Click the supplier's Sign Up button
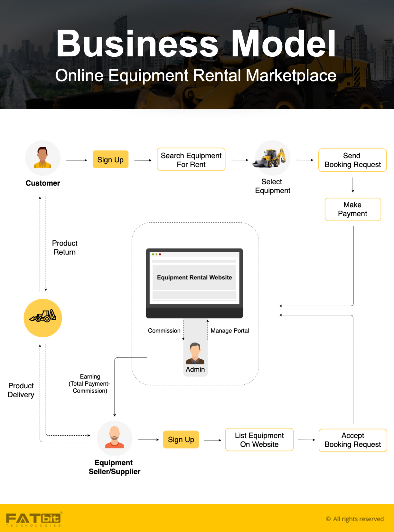Image resolution: width=394 pixels, height=532 pixels. (x=181, y=440)
